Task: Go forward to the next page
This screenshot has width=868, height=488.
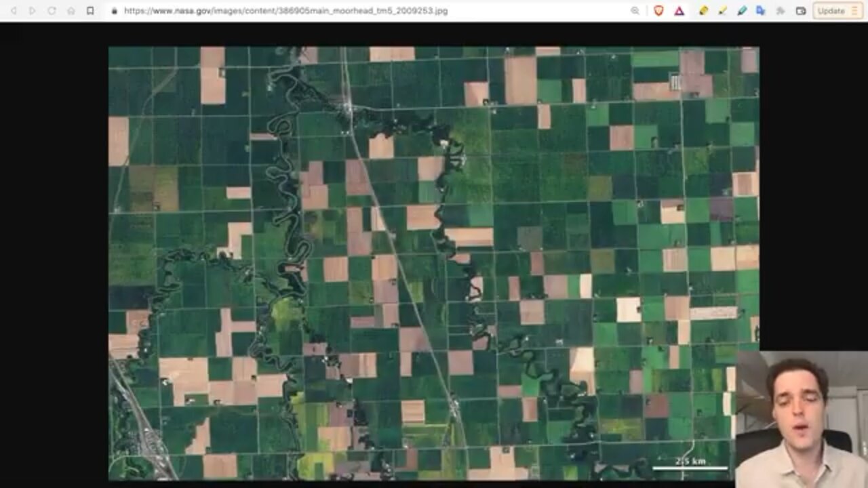Action: pyautogui.click(x=32, y=11)
